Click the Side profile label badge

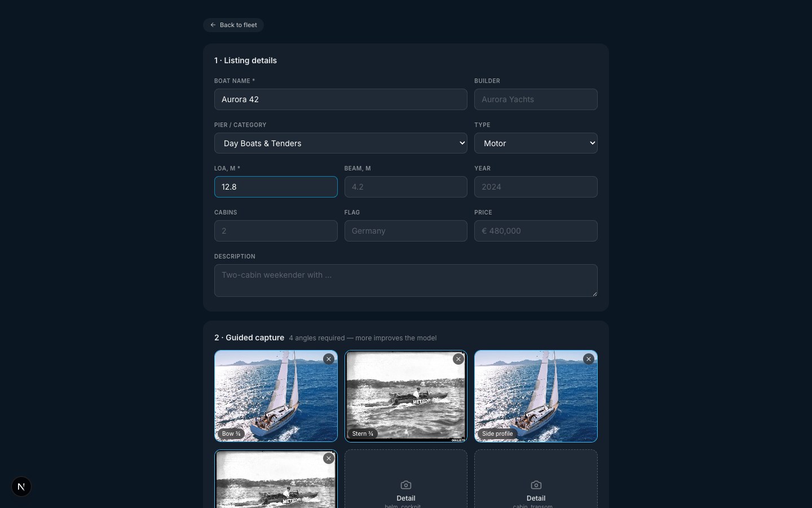(x=497, y=433)
